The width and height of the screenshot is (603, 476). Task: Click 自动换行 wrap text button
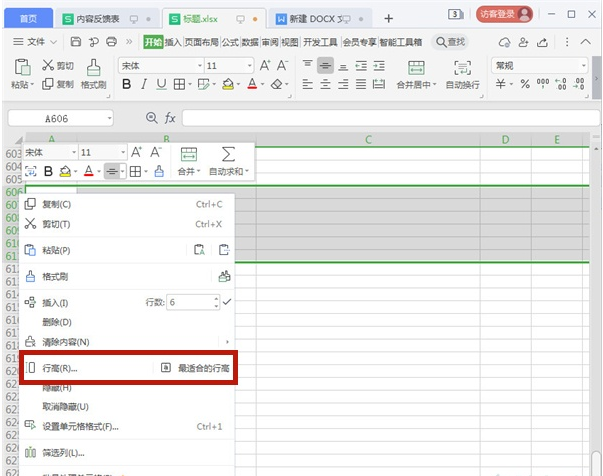[462, 75]
